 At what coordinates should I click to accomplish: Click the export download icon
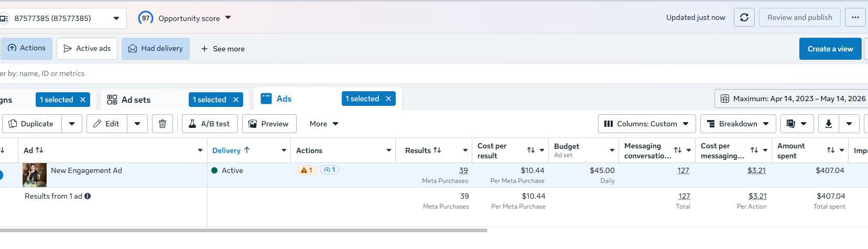click(x=829, y=124)
